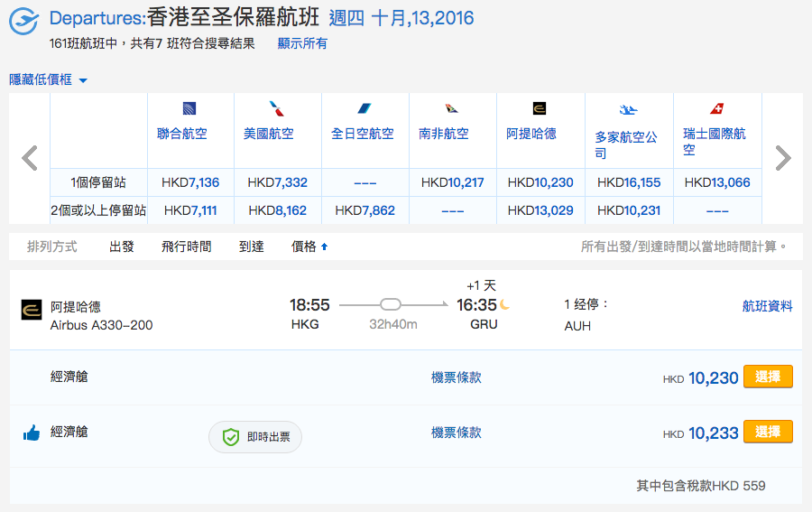The height and width of the screenshot is (512, 812).
Task: Click the Etihad logo on the flight result
Action: 31,310
